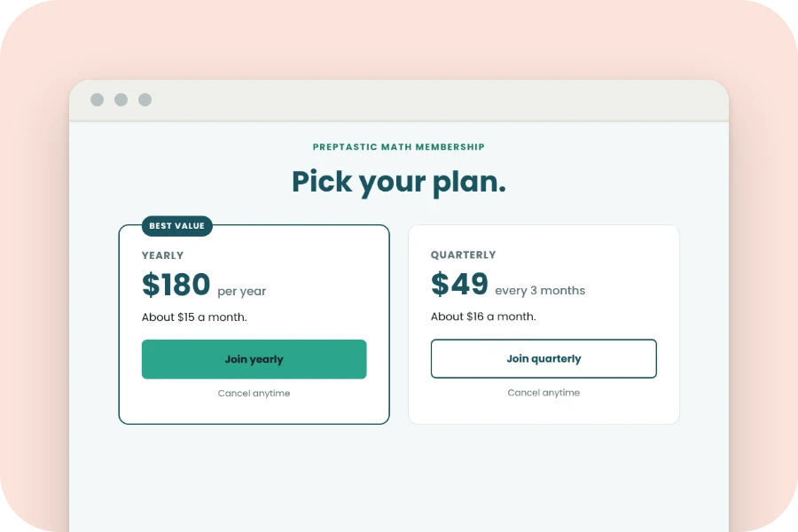Click Cancel anytime under Join quarterly
Image resolution: width=798 pixels, height=532 pixels.
click(544, 393)
